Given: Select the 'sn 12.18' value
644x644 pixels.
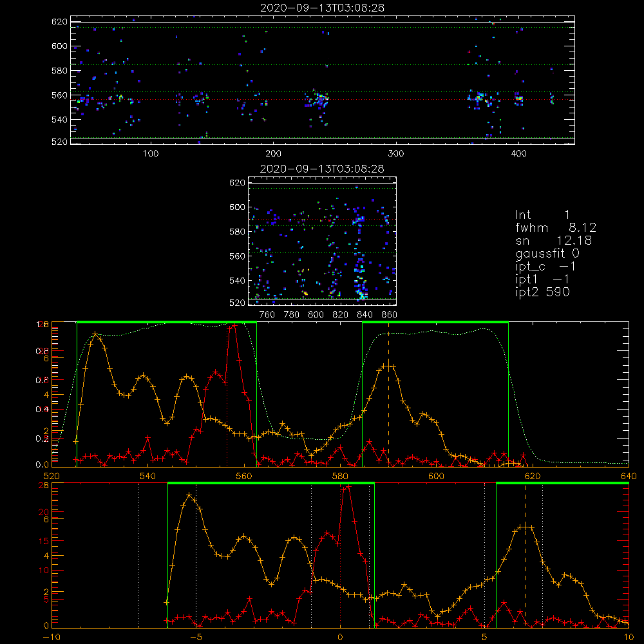Looking at the screenshot, I should coord(554,240).
